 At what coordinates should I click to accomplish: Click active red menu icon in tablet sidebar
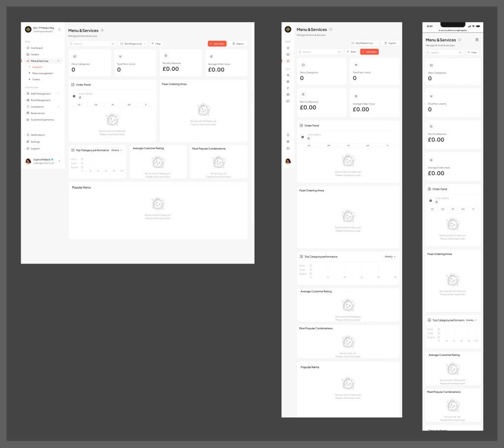click(x=288, y=61)
